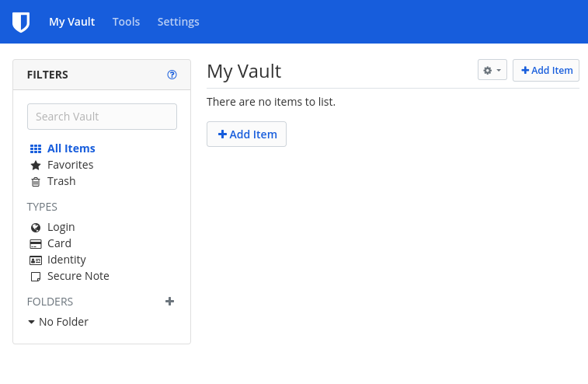Add a new folder with plus icon

[169, 301]
